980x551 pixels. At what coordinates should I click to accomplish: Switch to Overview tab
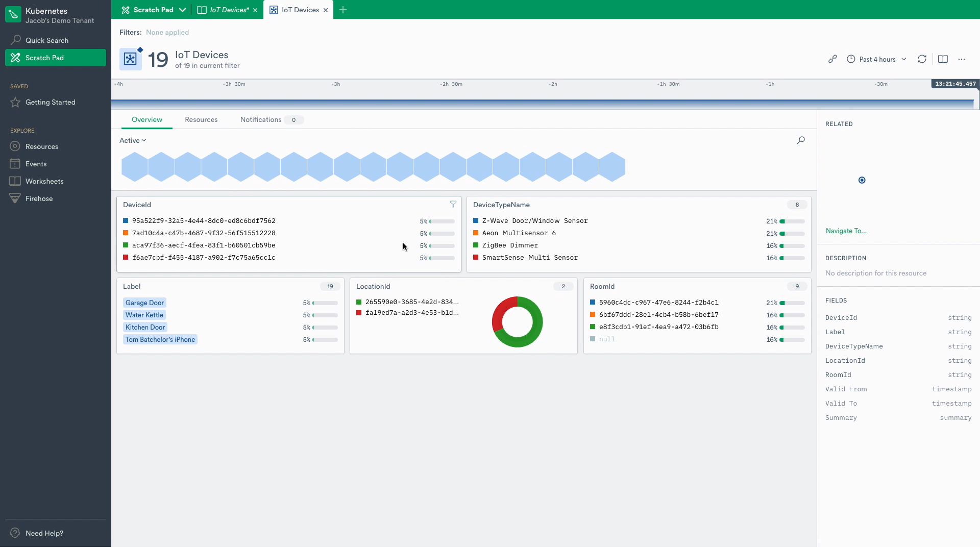point(147,120)
